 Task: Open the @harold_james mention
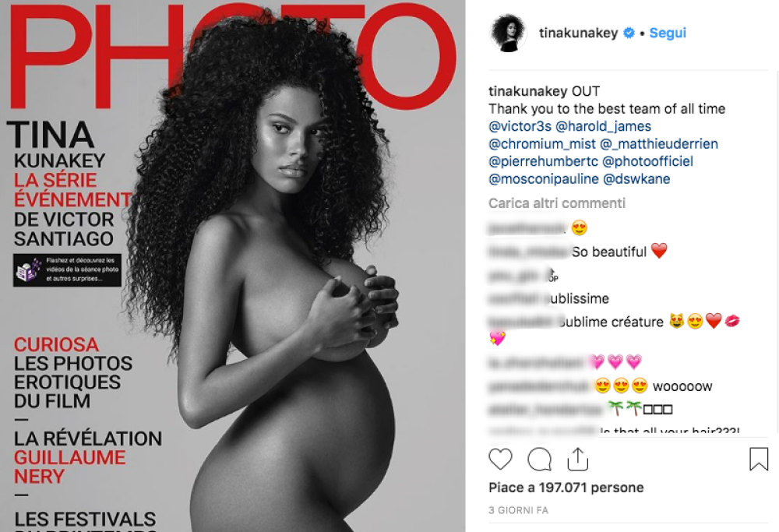(x=603, y=126)
